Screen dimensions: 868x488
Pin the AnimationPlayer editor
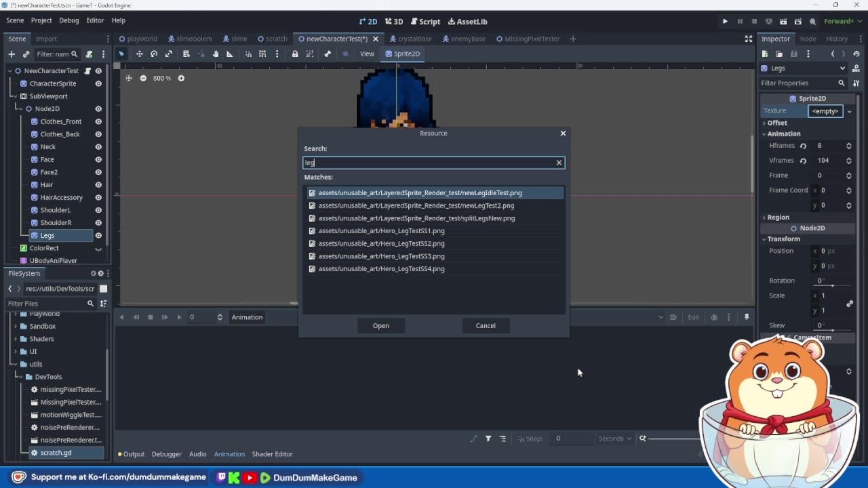pos(747,317)
